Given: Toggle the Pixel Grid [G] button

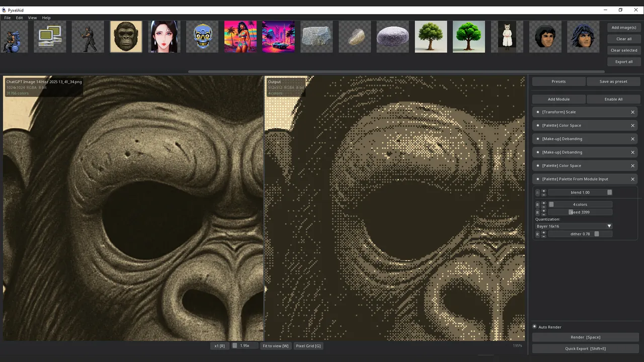Looking at the screenshot, I should 308,346.
